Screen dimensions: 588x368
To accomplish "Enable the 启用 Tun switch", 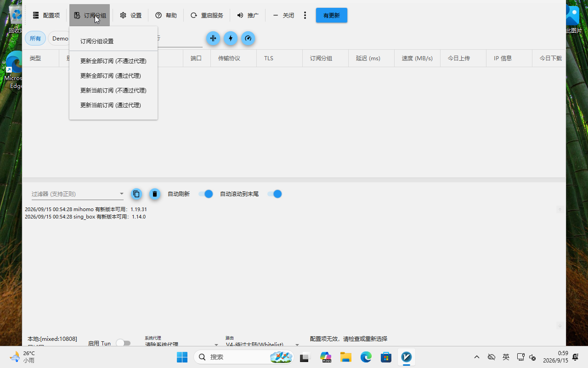I will (123, 343).
